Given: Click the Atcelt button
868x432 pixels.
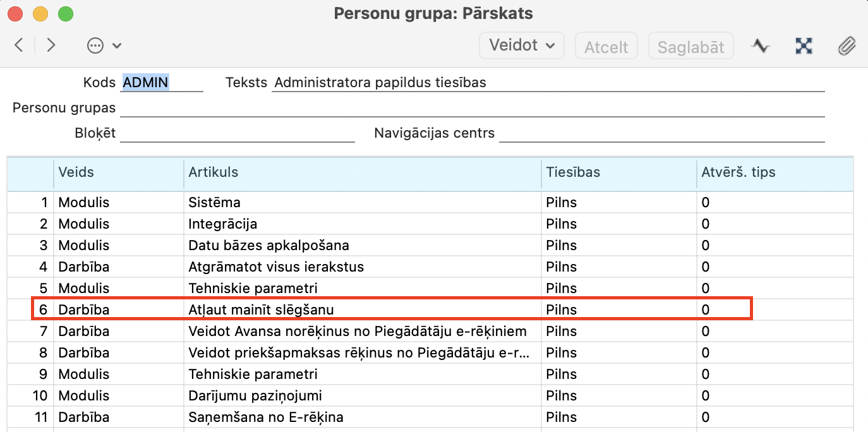Looking at the screenshot, I should click(x=606, y=47).
